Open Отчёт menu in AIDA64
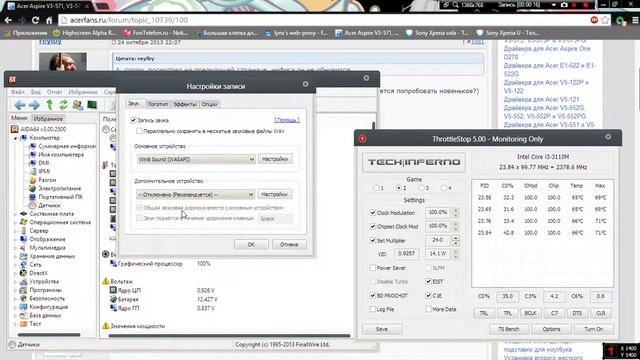The width and height of the screenshot is (640, 360). point(54,92)
